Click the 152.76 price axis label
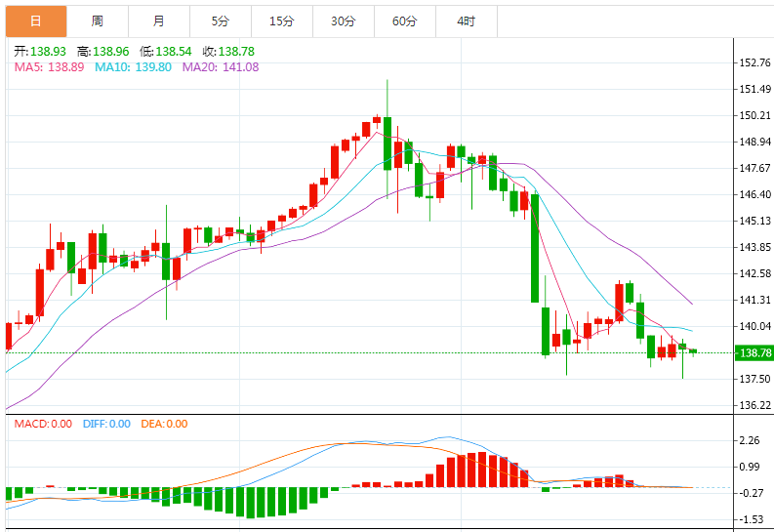 [x=754, y=62]
